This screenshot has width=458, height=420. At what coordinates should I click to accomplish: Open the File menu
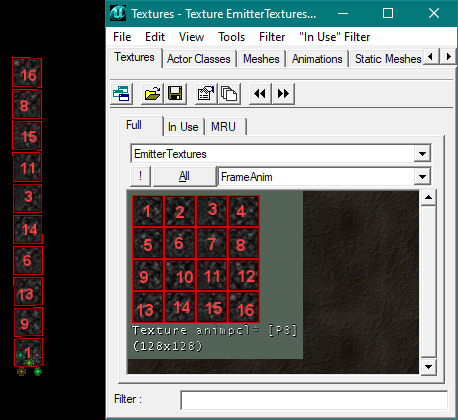122,37
